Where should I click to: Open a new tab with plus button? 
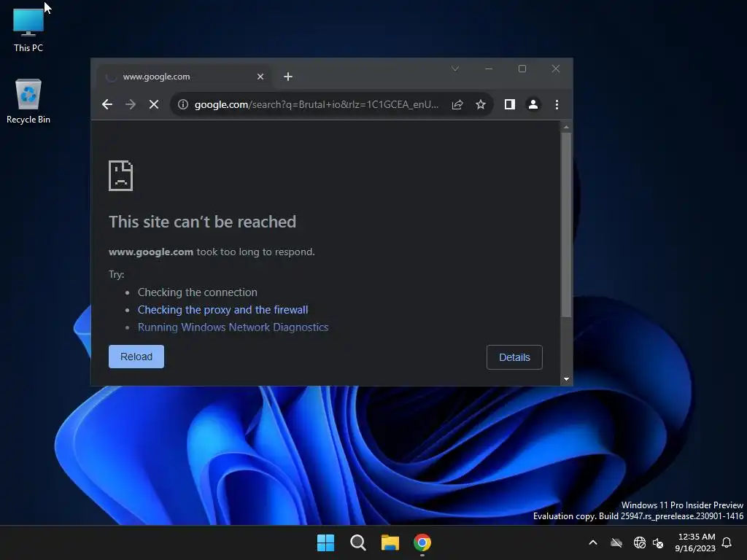[288, 77]
